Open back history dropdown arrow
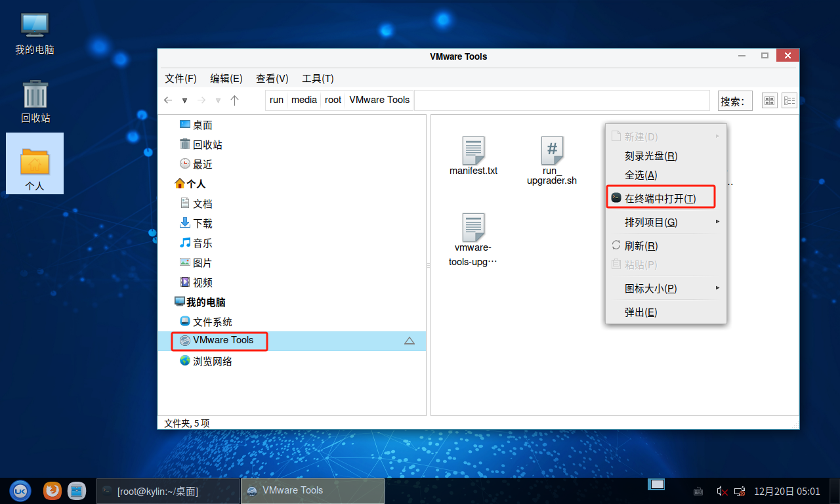Viewport: 840px width, 504px height. pyautogui.click(x=185, y=100)
